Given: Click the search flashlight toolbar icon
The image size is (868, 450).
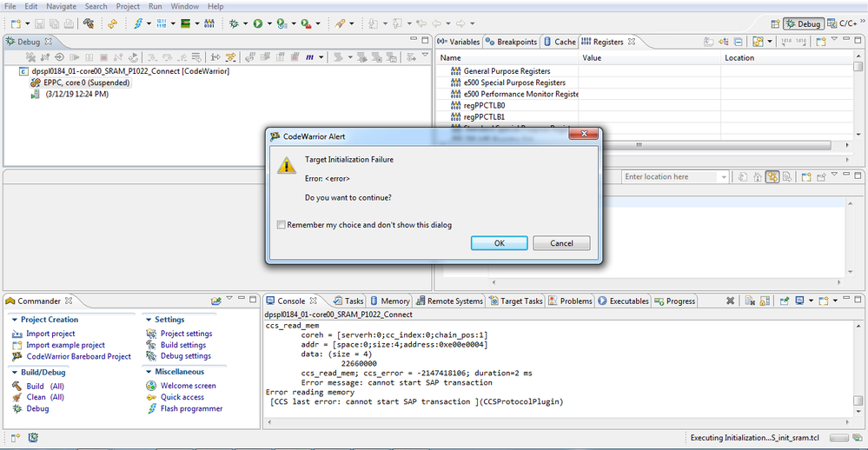Looking at the screenshot, I should click(340, 23).
